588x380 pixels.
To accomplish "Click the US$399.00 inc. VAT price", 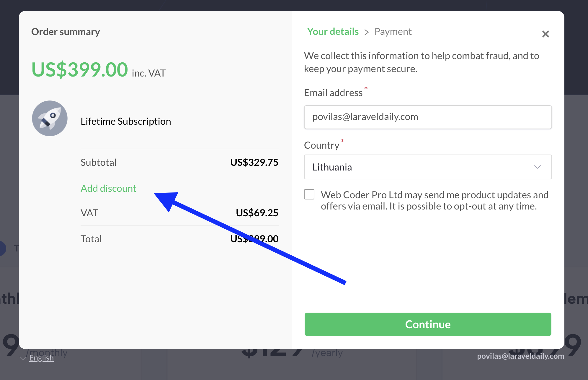I will click(99, 70).
